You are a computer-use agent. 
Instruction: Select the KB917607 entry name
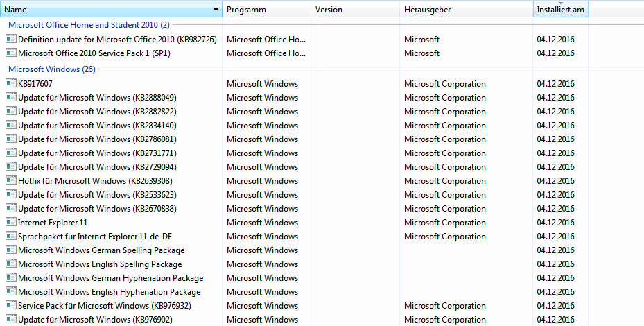35,84
